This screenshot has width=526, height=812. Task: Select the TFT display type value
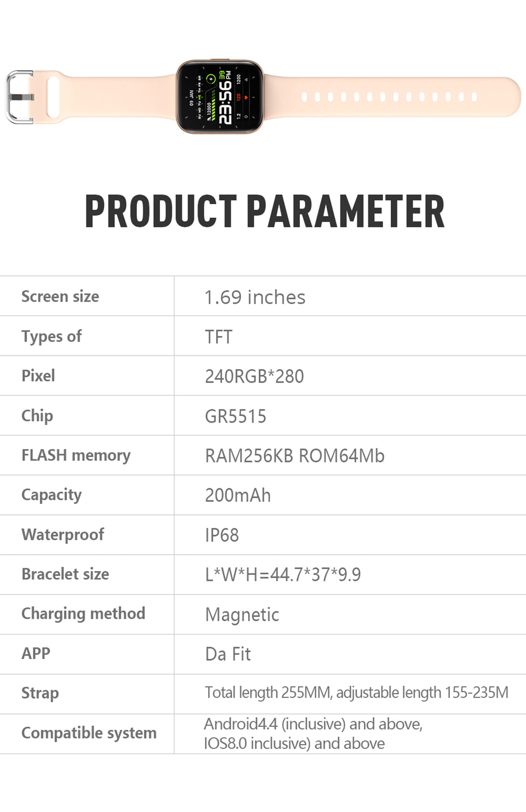[219, 337]
